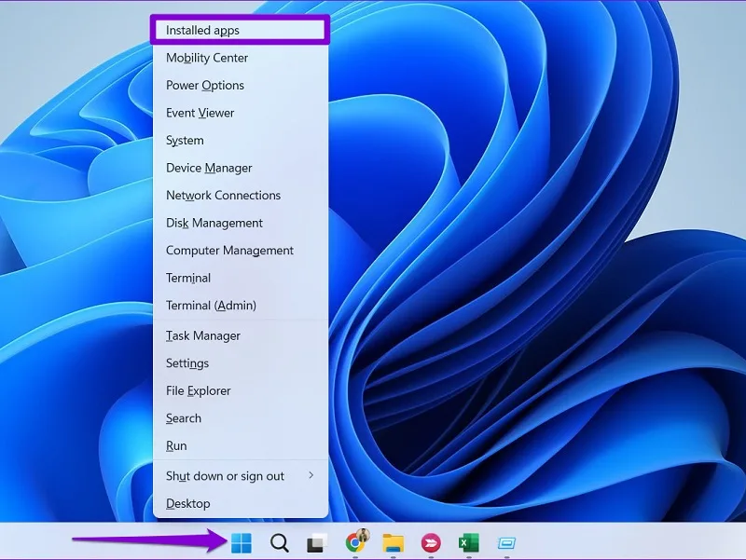This screenshot has height=560, width=746.
Task: Open the red arrow app on taskbar
Action: 431,543
